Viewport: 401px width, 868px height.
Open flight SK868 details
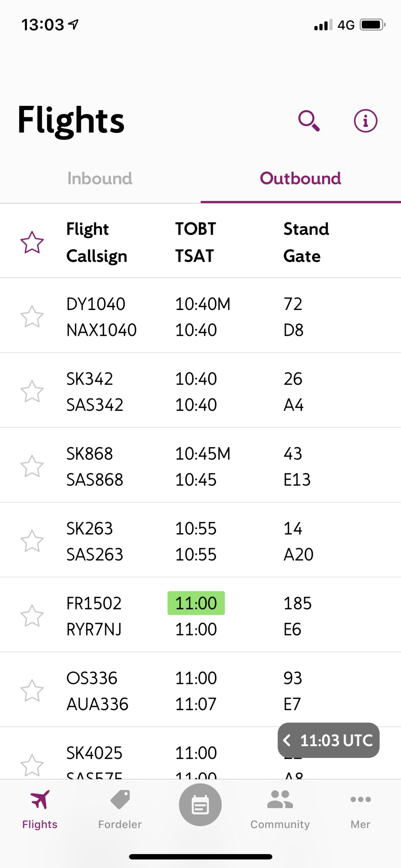tap(202, 466)
